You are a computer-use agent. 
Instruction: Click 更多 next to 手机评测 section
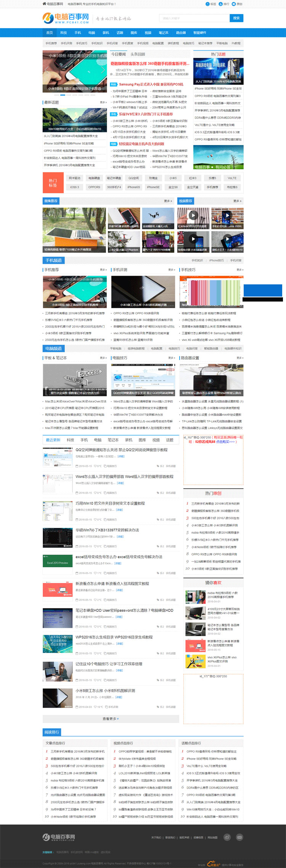[172, 270]
